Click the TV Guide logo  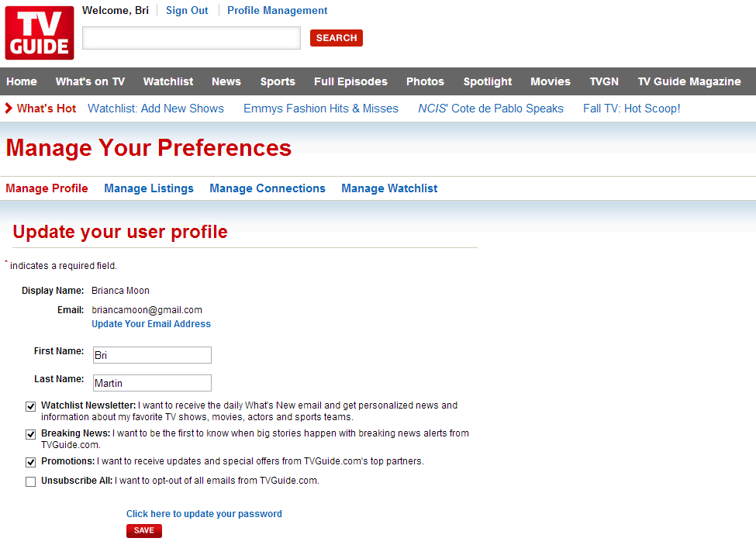pos(40,33)
